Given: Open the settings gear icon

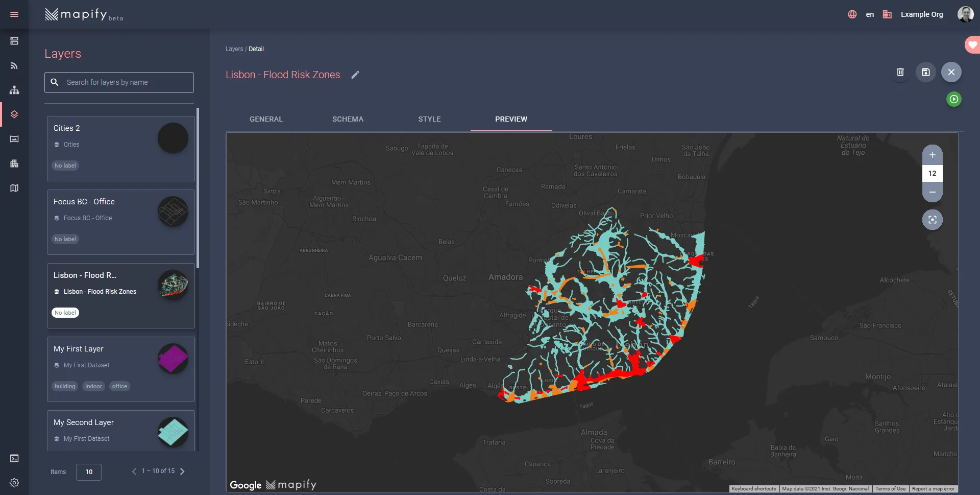Looking at the screenshot, I should coord(14,483).
